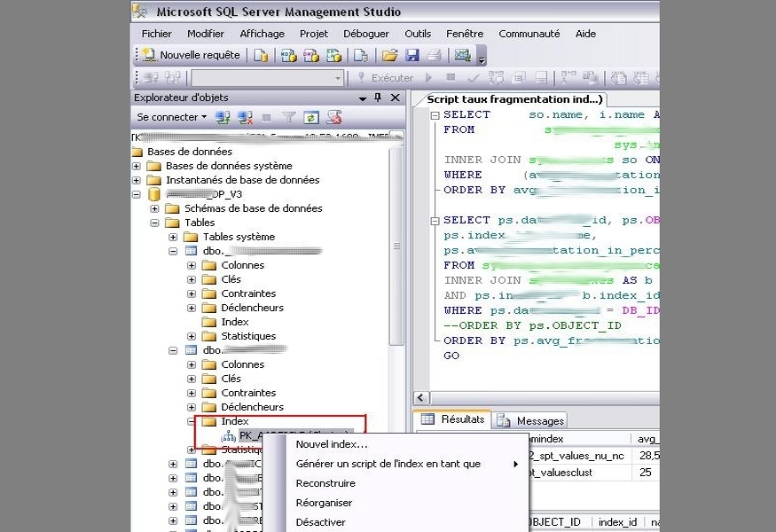Open the Outils menu

418,34
